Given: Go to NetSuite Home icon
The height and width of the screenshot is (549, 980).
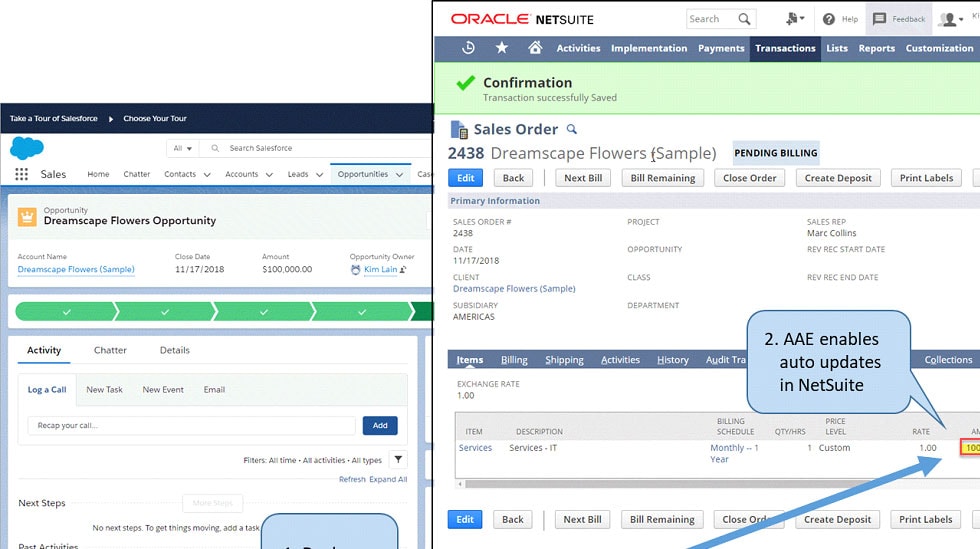Looking at the screenshot, I should [x=535, y=48].
